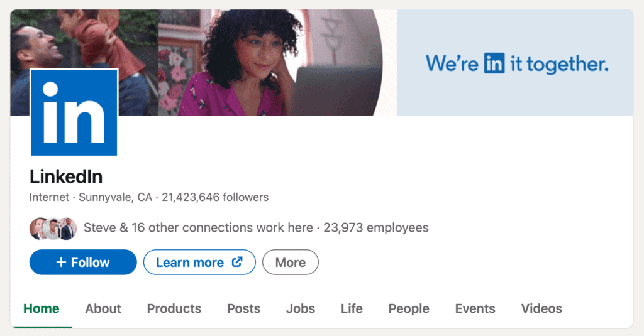Viewport: 644px width, 336px height.
Task: Go to the Products tab
Action: (x=174, y=308)
